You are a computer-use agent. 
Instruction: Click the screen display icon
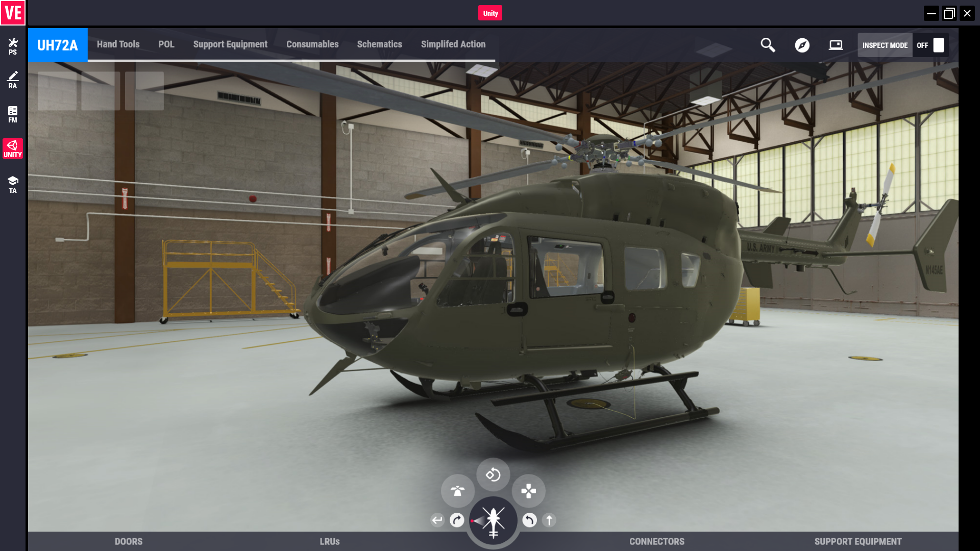pyautogui.click(x=836, y=45)
